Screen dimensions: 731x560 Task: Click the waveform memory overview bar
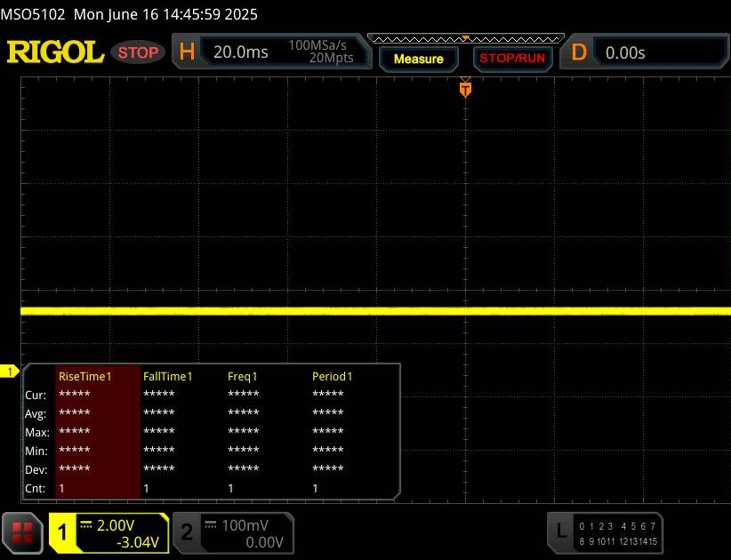pyautogui.click(x=464, y=38)
